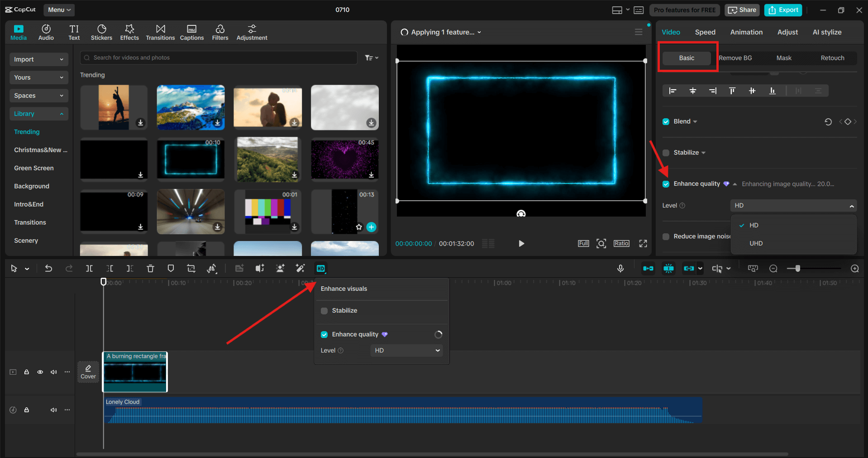Switch to the Animation tab
This screenshot has width=868, height=458.
746,32
